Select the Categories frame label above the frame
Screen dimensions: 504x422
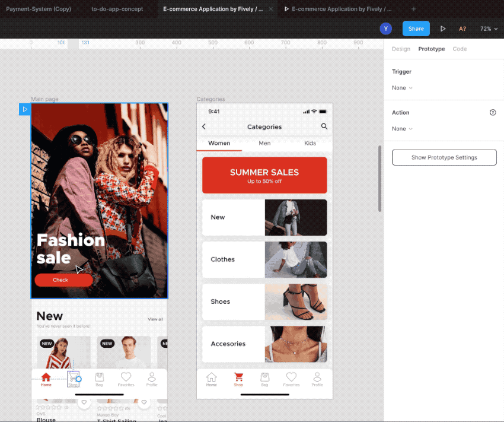tap(211, 99)
